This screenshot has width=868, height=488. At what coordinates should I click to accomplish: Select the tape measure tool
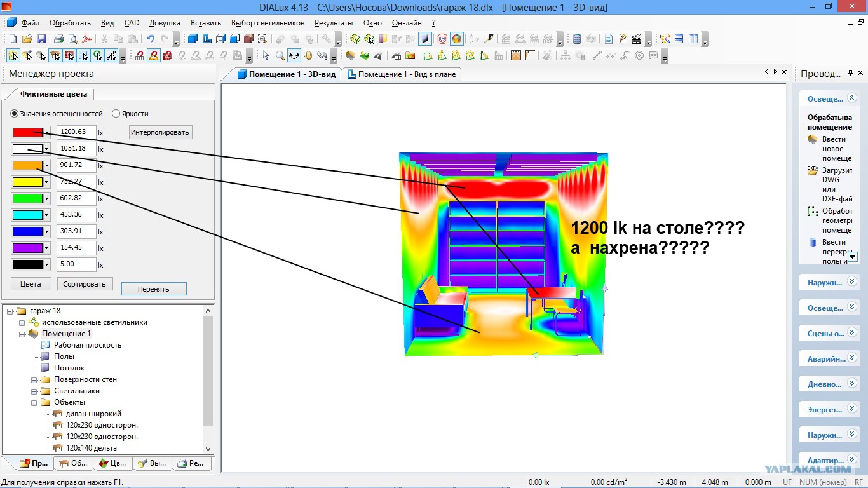tap(489, 39)
